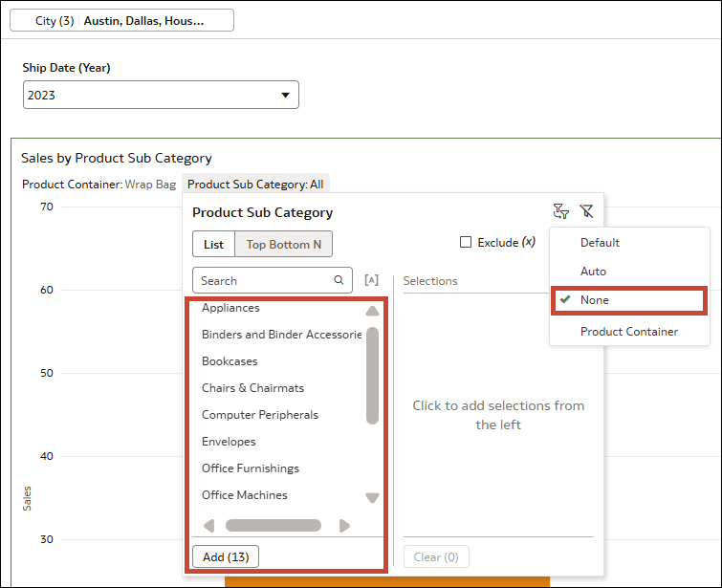Select Bookcases from the list

(x=230, y=361)
